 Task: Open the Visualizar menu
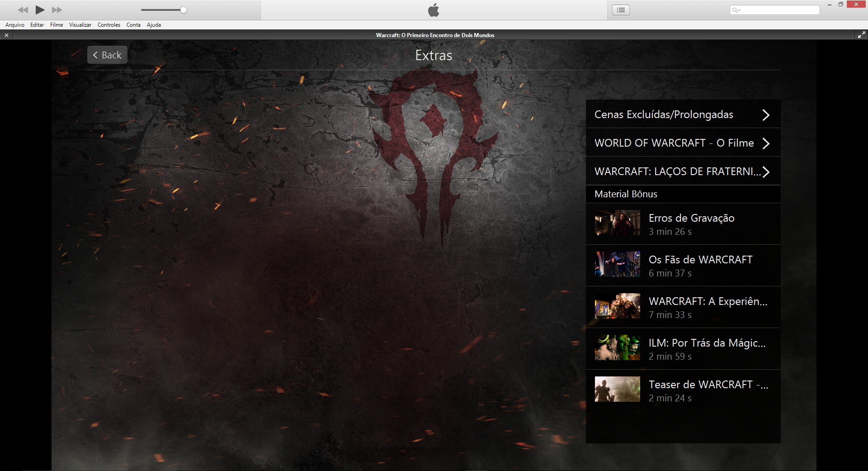pos(80,25)
